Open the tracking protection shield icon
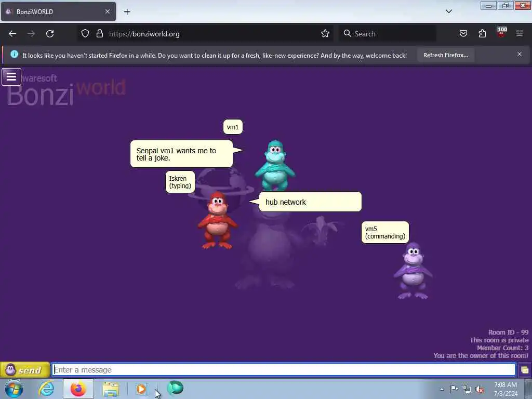The height and width of the screenshot is (399, 532). click(85, 34)
